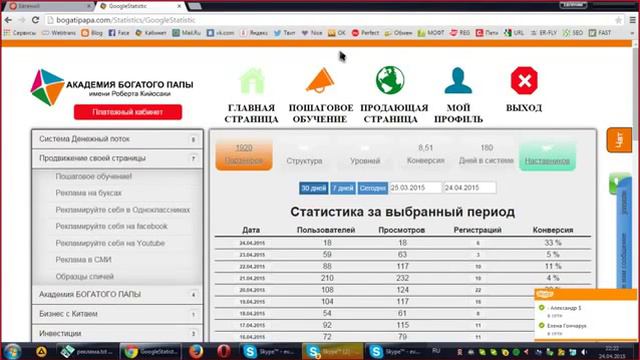This screenshot has width=640, height=360.
Task: Open Рекламируйте себя на facebook link
Action: pyautogui.click(x=111, y=226)
